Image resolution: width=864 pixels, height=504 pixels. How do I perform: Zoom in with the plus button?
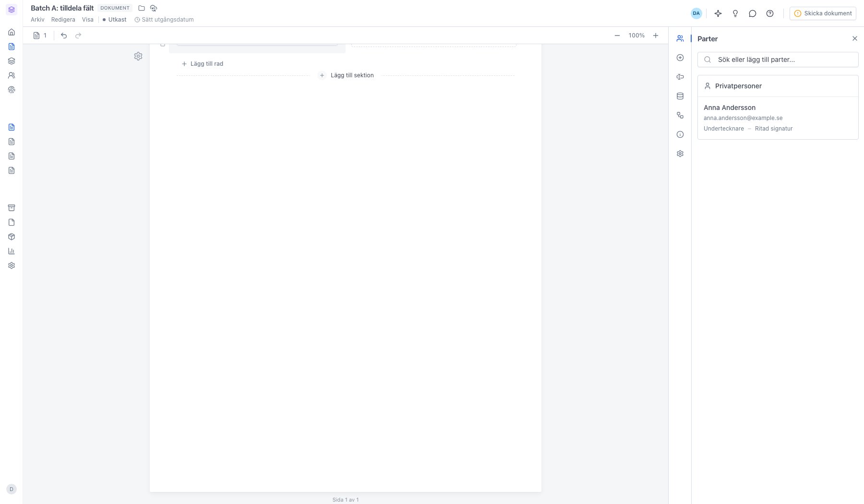point(656,36)
